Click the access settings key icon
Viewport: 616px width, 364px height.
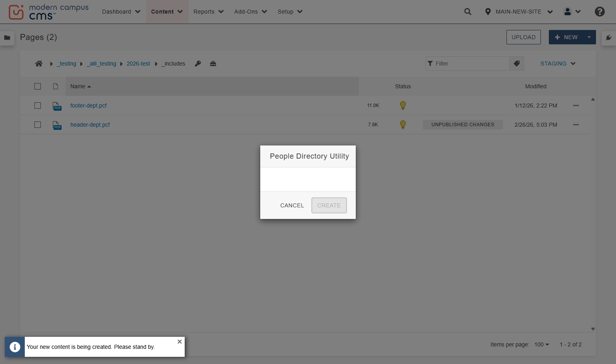pyautogui.click(x=198, y=64)
